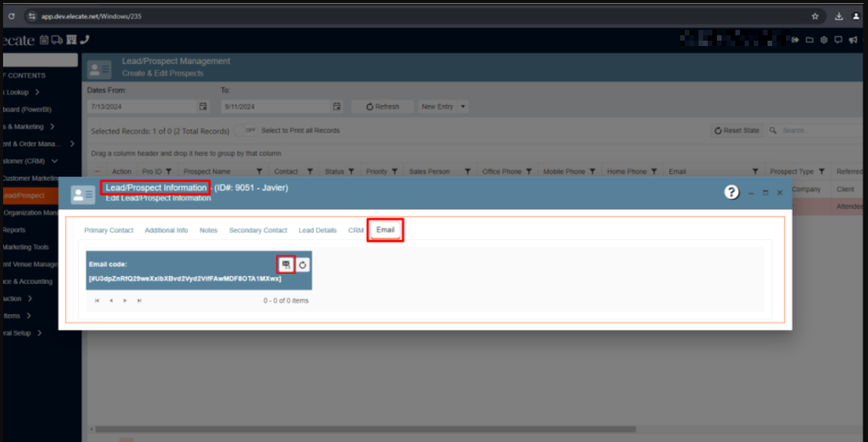This screenshot has width=868, height=442.
Task: Toggle Select to Print all Records switch
Action: coord(246,130)
